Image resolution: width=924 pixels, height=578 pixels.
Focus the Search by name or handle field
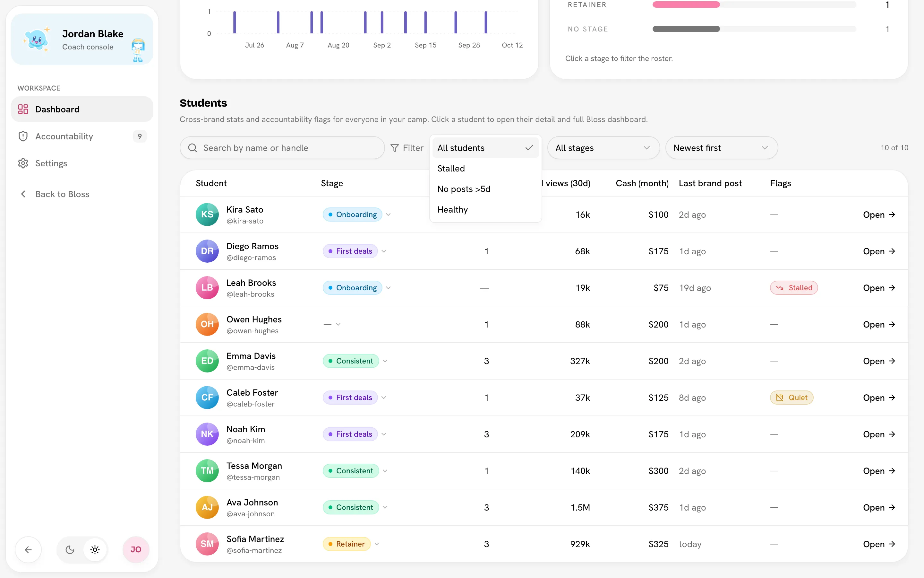[282, 148]
